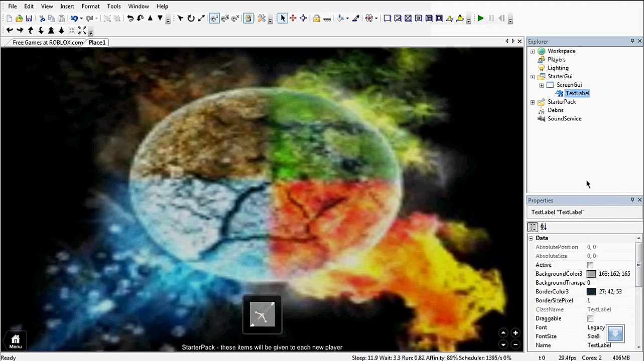Click the Home Menu icon in viewport
The image size is (644, 361).
click(16, 341)
